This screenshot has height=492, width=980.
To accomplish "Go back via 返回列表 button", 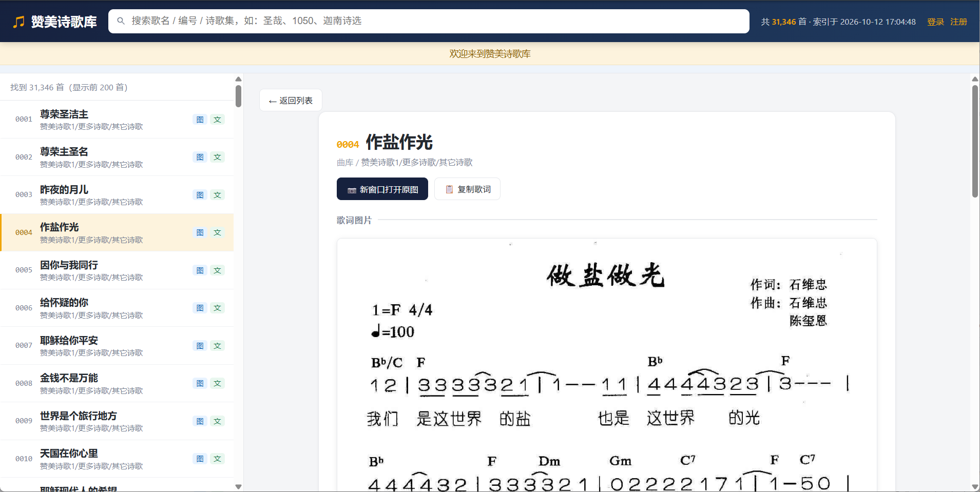I will [x=291, y=100].
